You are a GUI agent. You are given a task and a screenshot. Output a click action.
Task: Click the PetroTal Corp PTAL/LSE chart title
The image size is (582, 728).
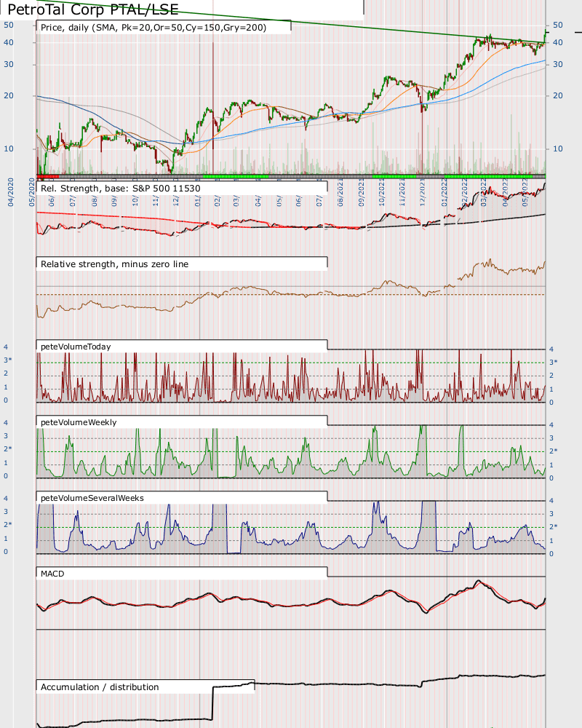[93, 9]
